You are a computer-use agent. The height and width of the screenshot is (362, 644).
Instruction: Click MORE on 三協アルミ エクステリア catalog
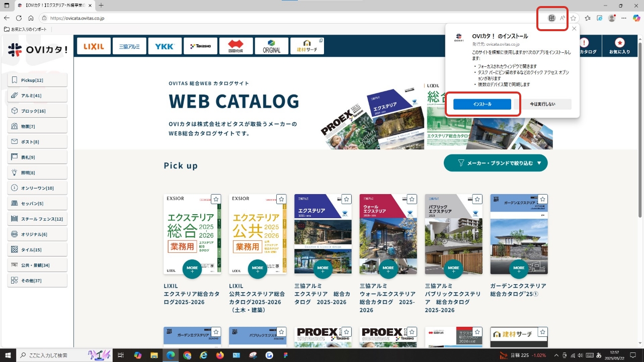[x=323, y=269]
